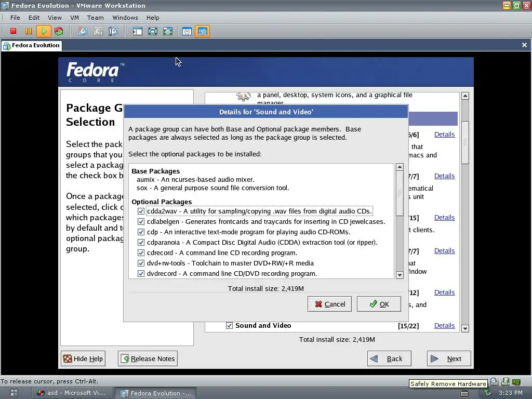This screenshot has height=399, width=532.
Task: Open the File menu
Action: (x=15, y=18)
